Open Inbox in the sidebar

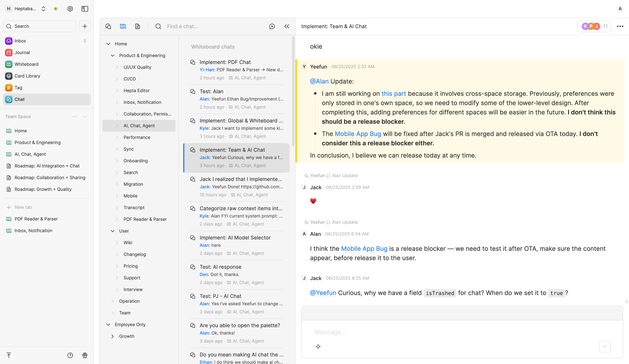(x=47, y=41)
